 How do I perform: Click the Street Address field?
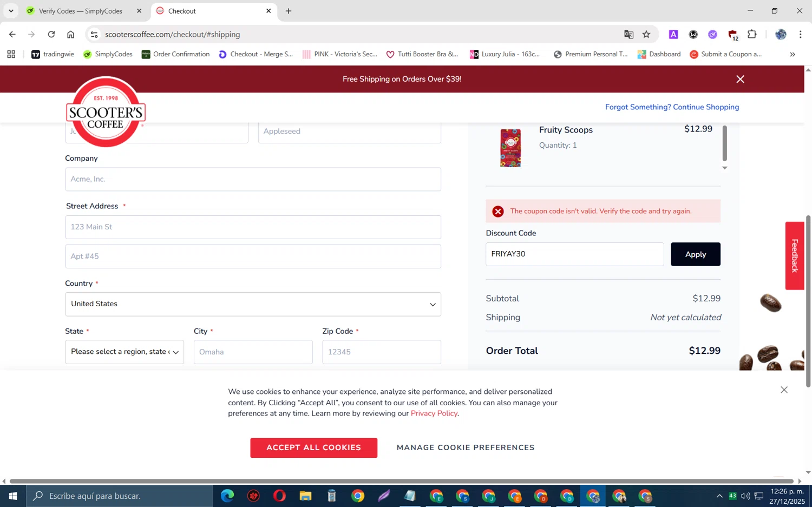253,227
